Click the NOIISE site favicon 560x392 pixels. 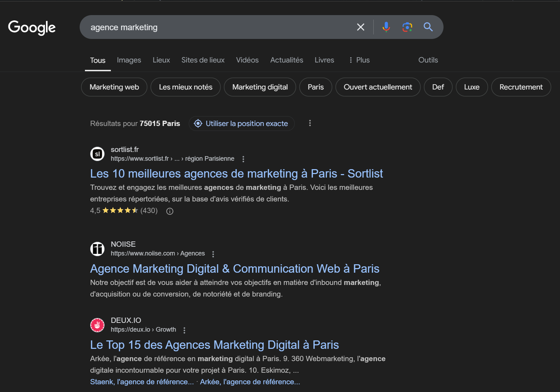click(x=98, y=249)
